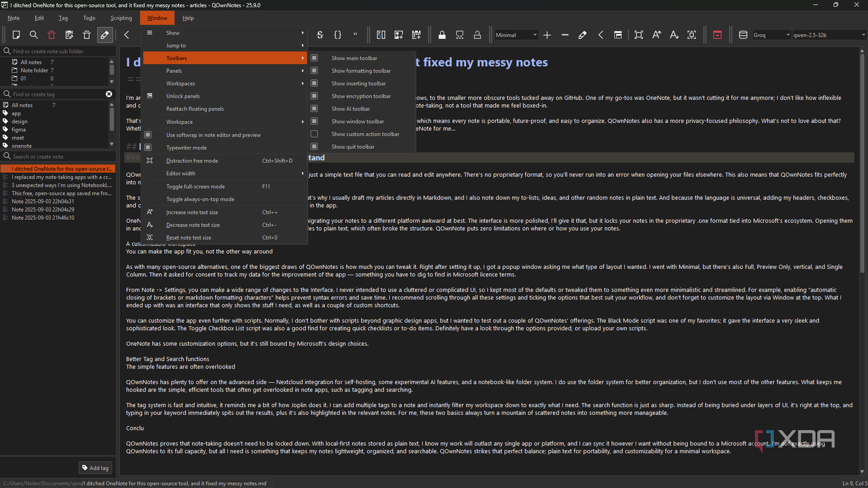Viewport: 868px width, 488px height.
Task: Click the left-arrow icon in the workspace toolbar
Action: [600, 35]
